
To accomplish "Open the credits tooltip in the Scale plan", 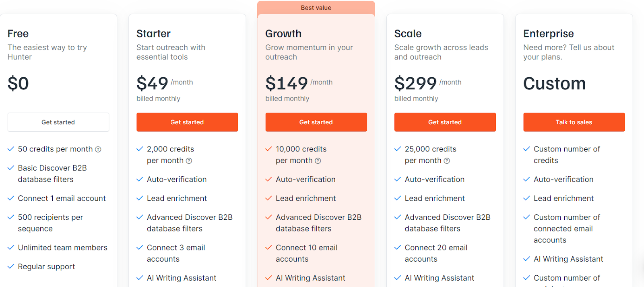I will point(447,161).
